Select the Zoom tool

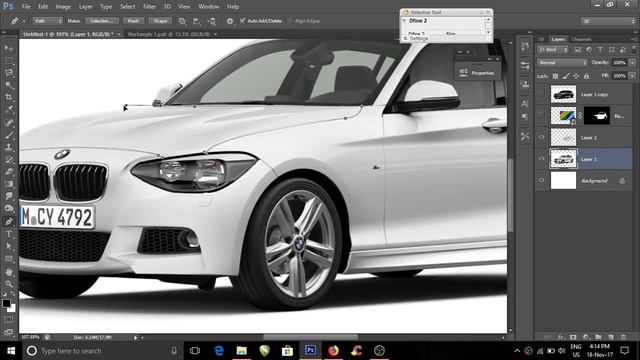pyautogui.click(x=9, y=284)
